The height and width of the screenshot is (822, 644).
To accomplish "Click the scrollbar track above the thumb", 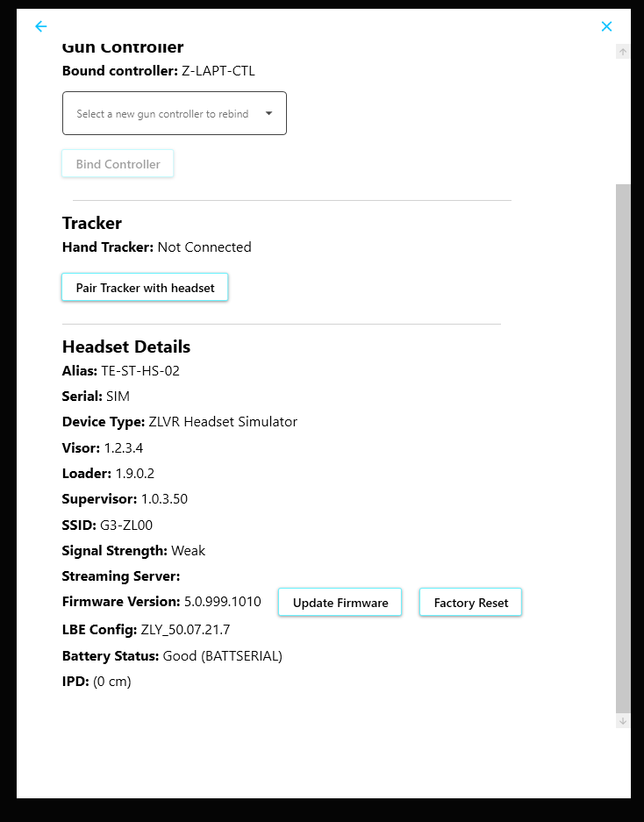I will (x=622, y=121).
